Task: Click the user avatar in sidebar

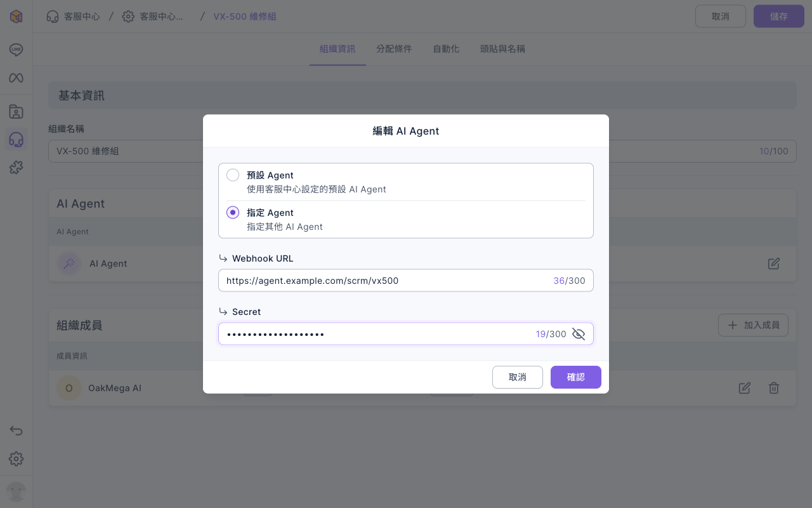Action: pos(16,491)
